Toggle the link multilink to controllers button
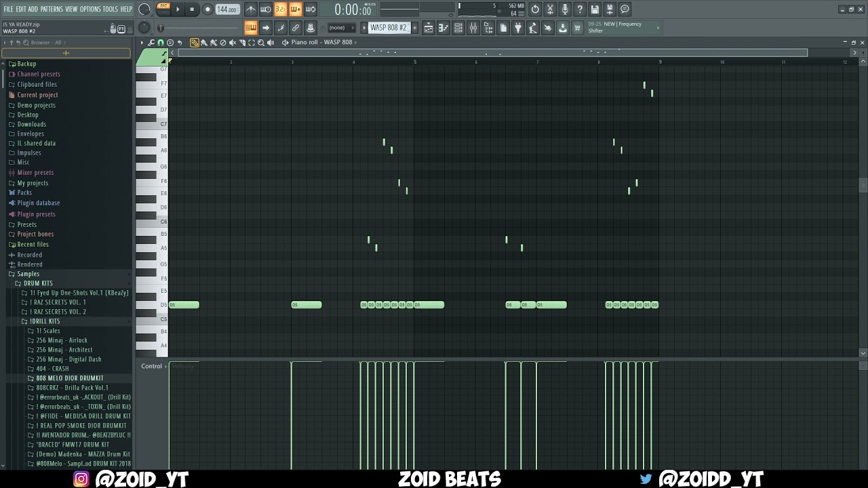The width and height of the screenshot is (868, 488). click(x=296, y=28)
